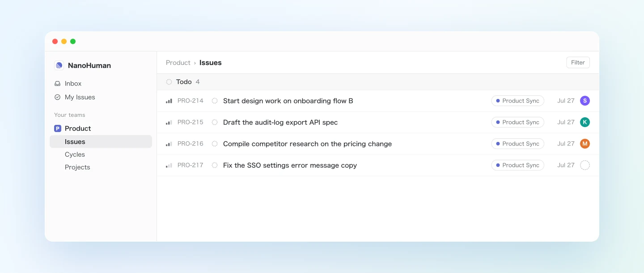Screen dimensions: 644x273
Task: Click Product Sync label on PRO-215
Action: click(x=518, y=122)
